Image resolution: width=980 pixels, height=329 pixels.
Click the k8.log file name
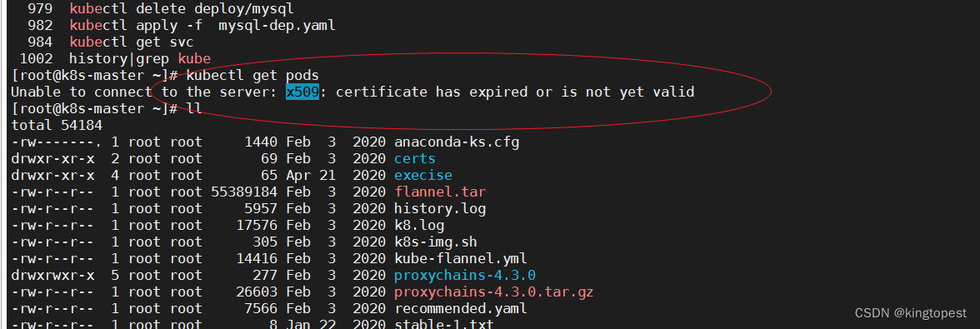point(419,226)
